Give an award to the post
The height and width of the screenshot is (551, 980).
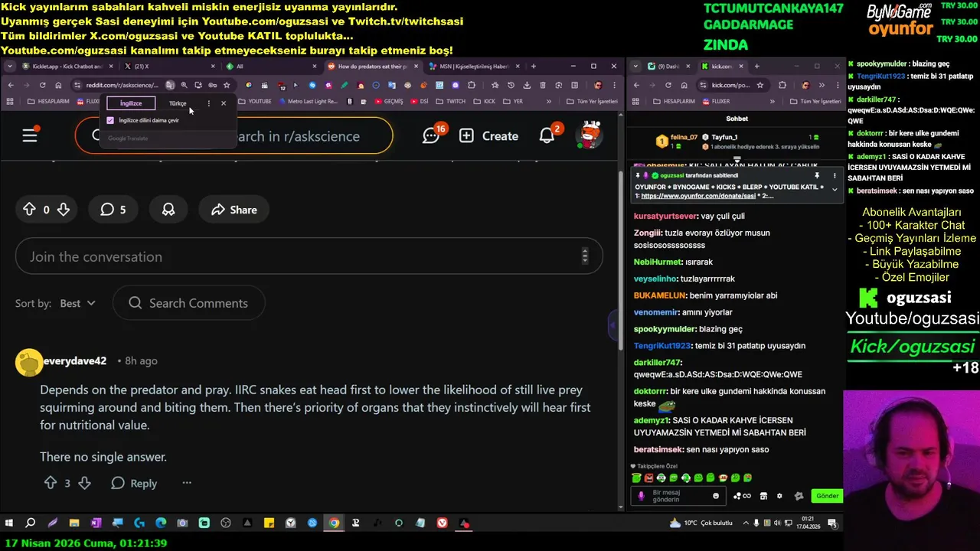pos(168,210)
